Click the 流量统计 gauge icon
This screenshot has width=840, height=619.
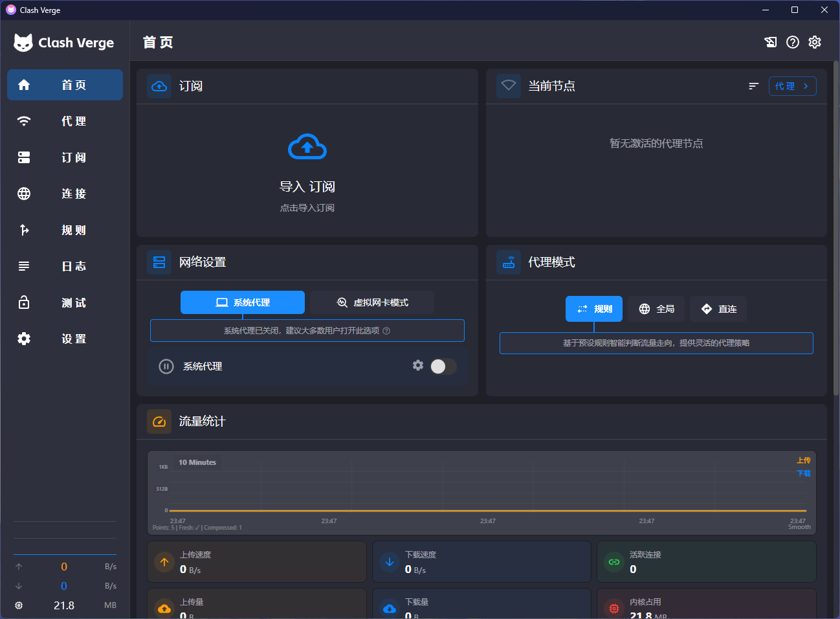pos(159,422)
